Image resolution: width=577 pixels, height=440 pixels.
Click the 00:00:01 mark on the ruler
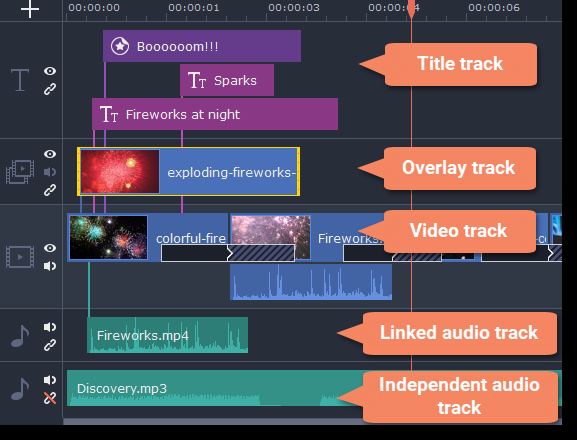point(194,8)
